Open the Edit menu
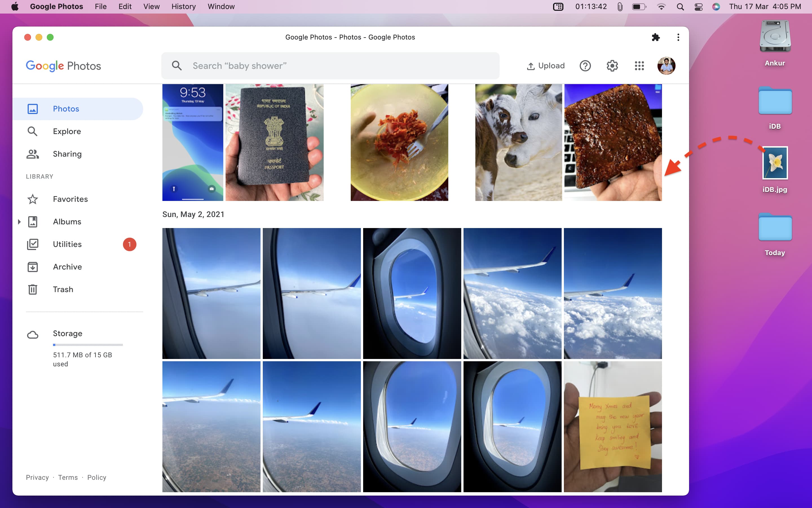Image resolution: width=812 pixels, height=508 pixels. tap(125, 6)
